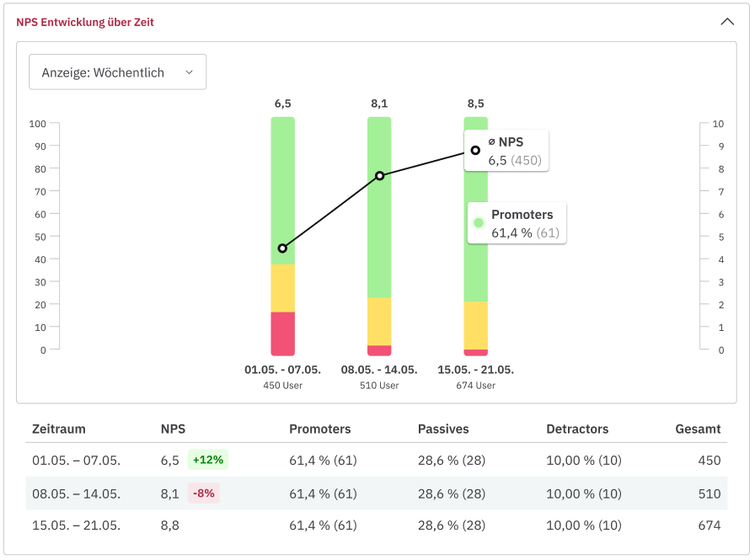Image resolution: width=755 pixels, height=560 pixels.
Task: Click the NPS Entwicklung über Zeit title
Action: coord(85,22)
